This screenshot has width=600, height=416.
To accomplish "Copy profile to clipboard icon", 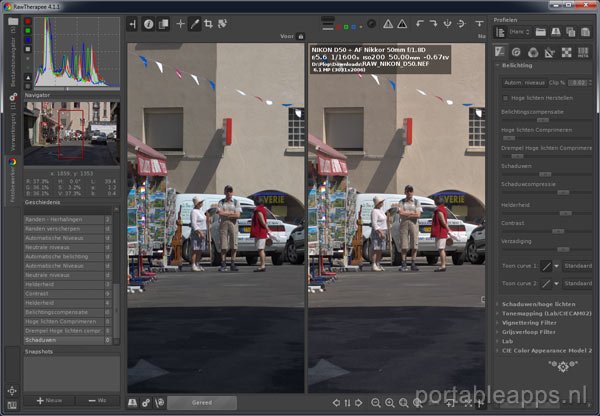I will pos(571,33).
